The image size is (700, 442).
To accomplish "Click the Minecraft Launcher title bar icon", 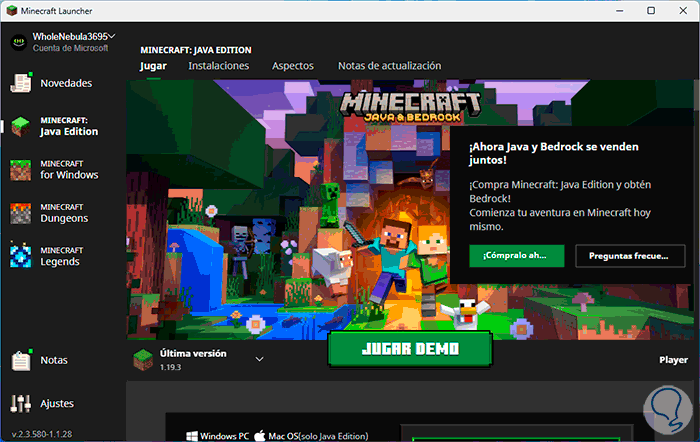I will (12, 11).
